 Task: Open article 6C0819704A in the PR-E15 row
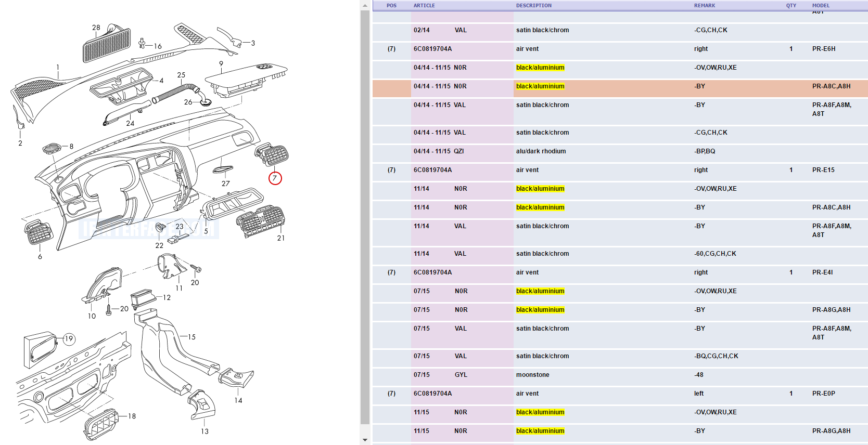pyautogui.click(x=432, y=170)
